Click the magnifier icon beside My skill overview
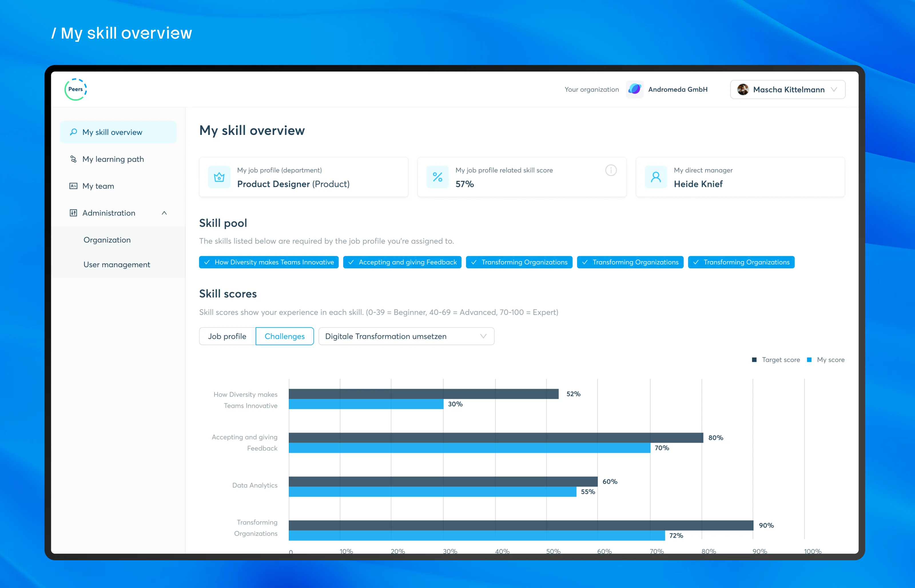Screen dimensions: 915x588 [x=73, y=132]
